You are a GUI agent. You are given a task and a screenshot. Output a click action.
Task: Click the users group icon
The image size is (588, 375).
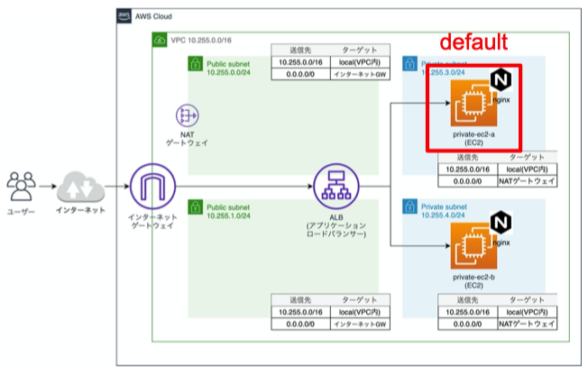click(21, 187)
